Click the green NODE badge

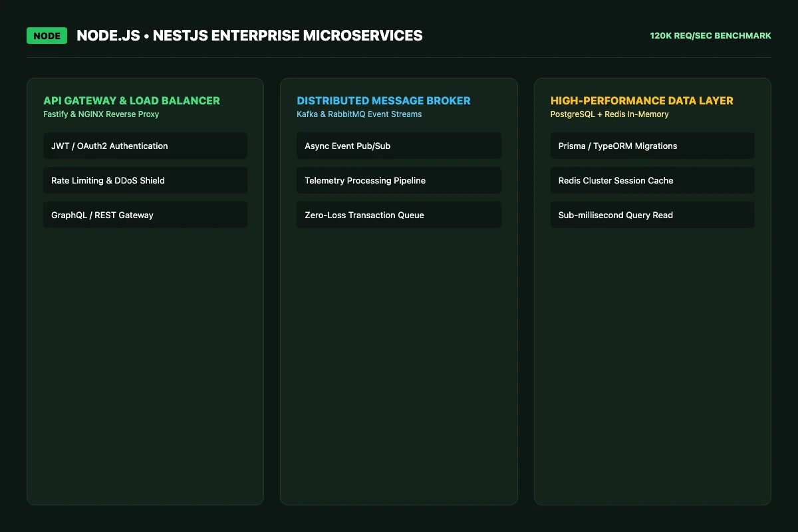47,36
